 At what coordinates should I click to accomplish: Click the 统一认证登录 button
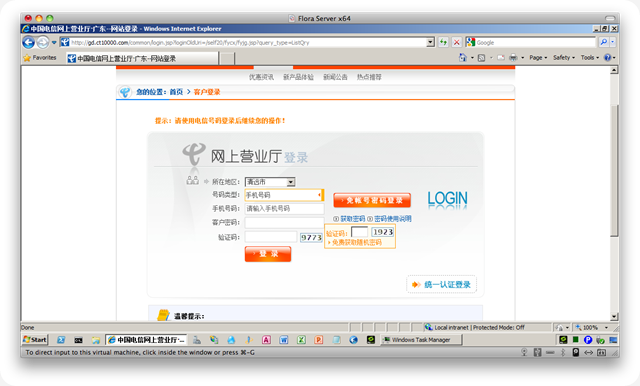point(442,284)
